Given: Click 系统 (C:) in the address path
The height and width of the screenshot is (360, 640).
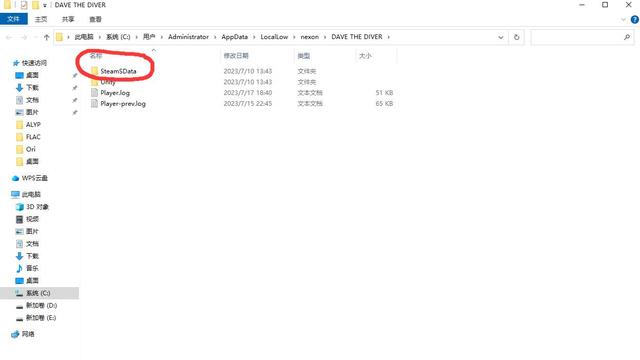Looking at the screenshot, I should click(x=118, y=37).
